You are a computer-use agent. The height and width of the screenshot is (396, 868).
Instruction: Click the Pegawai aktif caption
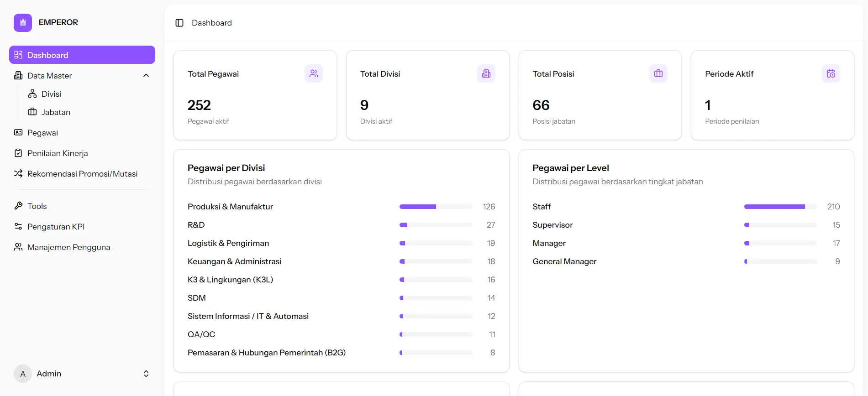pos(208,121)
